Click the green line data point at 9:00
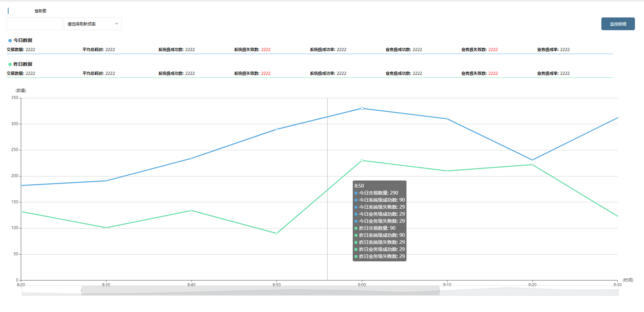 pos(362,160)
